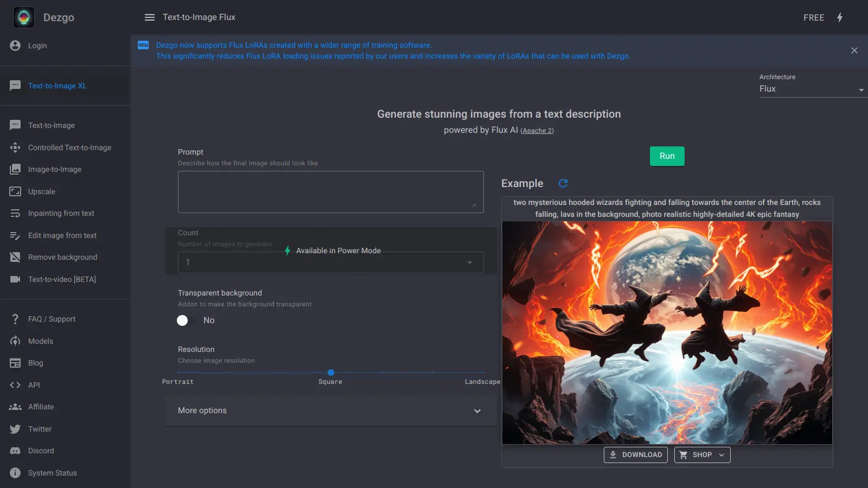Open the hamburger menu
The width and height of the screenshot is (868, 488).
[149, 17]
